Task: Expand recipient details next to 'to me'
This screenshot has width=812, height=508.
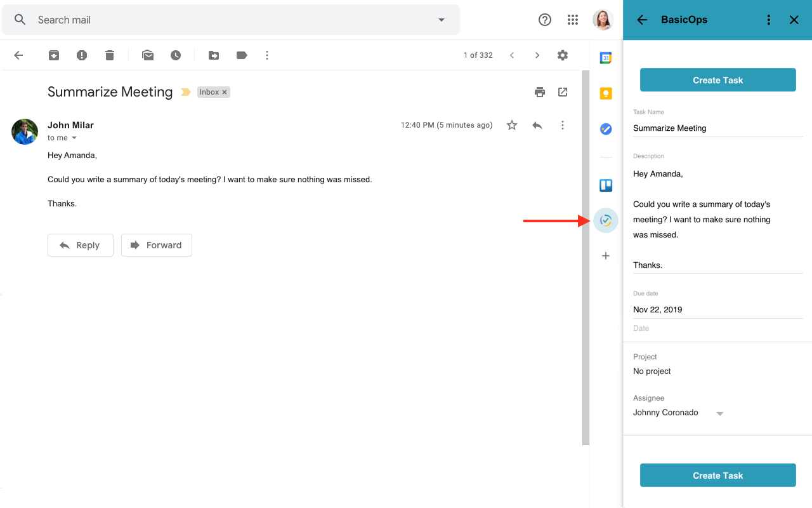Action: [x=74, y=138]
